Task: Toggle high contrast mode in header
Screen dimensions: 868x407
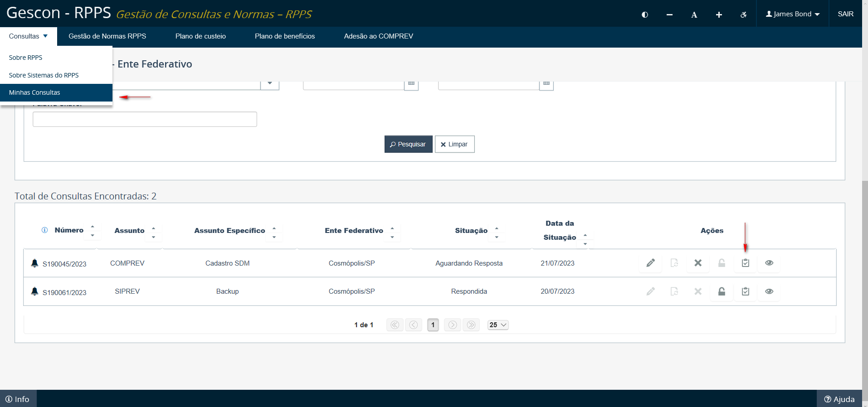Action: (x=644, y=15)
